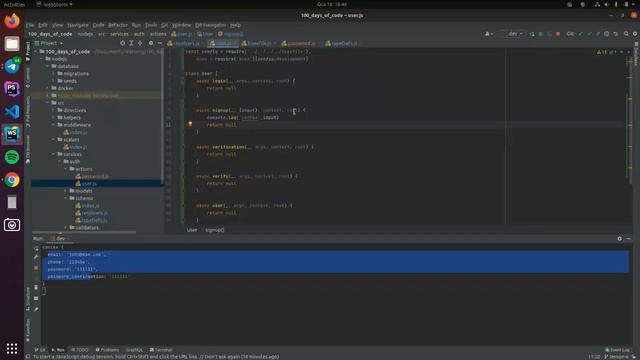Collapse the database folder

48,66
